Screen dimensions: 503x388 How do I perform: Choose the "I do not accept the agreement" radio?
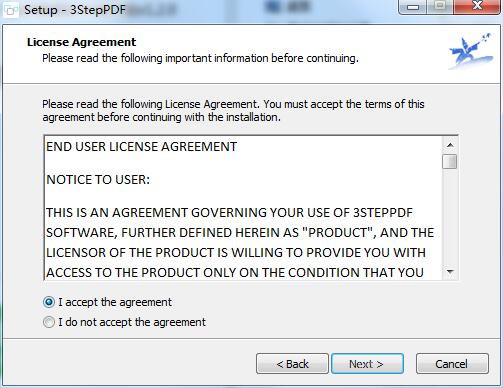coord(49,322)
